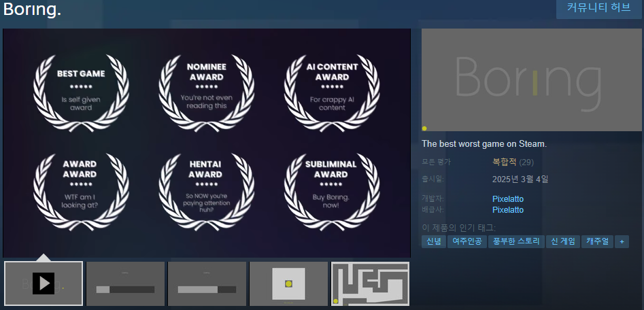Select the yellow dot square thumbnail
This screenshot has height=310, width=644.
(x=289, y=283)
